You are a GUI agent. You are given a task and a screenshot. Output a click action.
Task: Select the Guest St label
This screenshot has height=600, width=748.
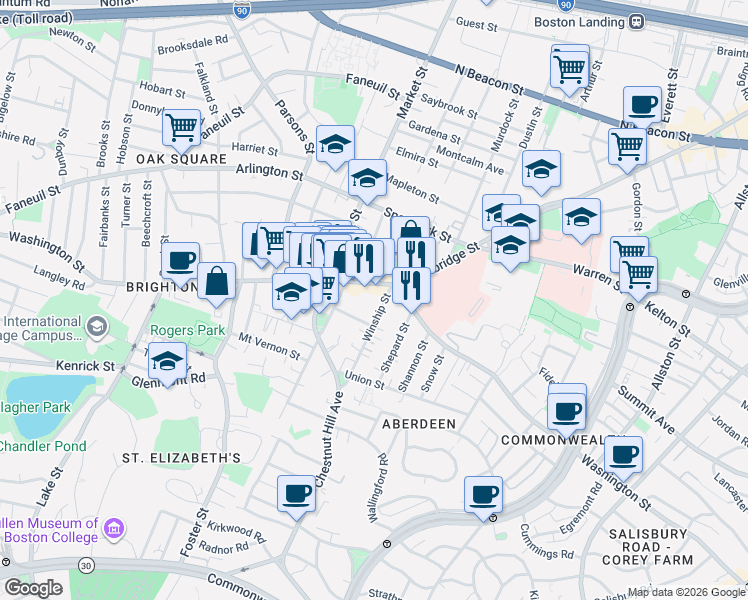477,24
